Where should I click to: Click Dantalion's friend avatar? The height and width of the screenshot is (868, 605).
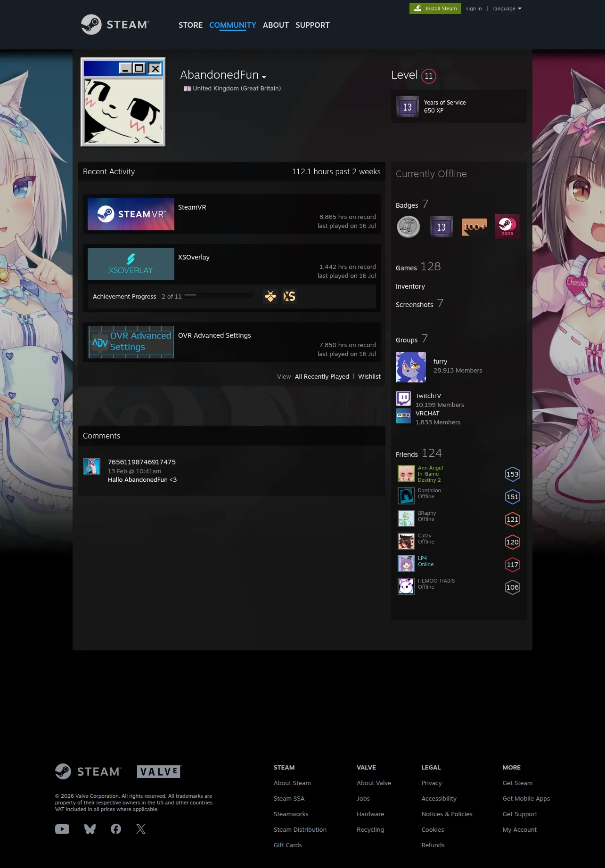pos(406,496)
